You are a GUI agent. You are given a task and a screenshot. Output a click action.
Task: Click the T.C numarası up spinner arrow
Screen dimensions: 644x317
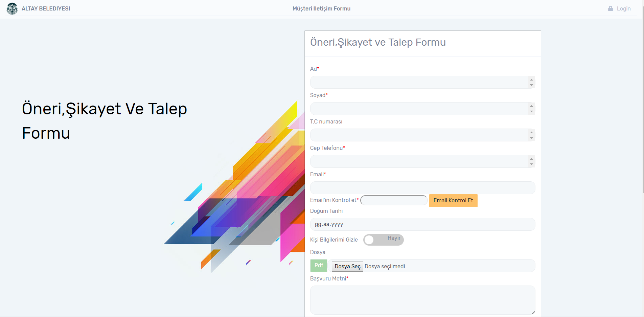[531, 133]
